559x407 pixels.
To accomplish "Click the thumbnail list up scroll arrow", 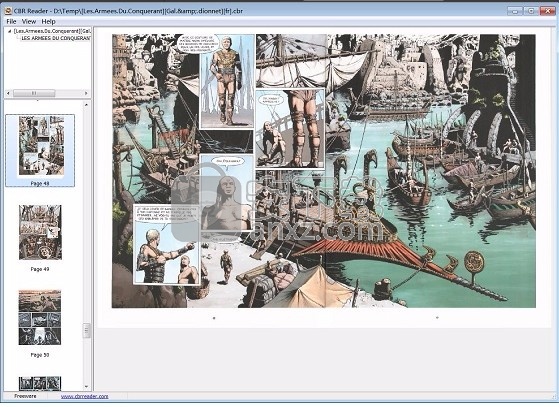I will point(86,105).
